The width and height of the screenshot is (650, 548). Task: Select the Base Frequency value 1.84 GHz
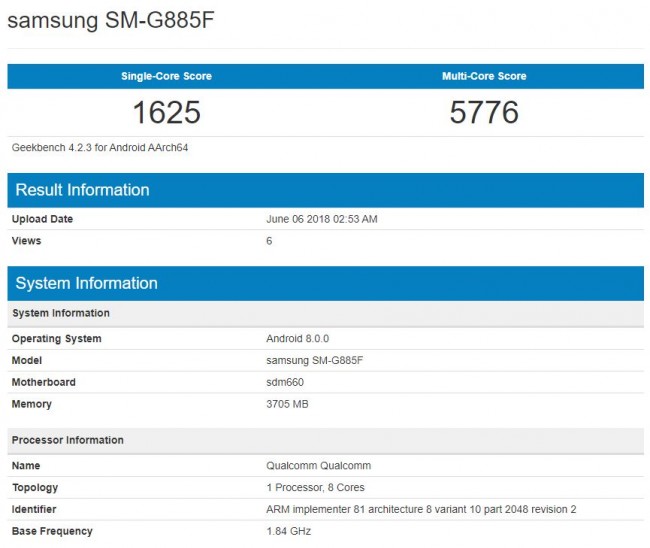point(287,531)
